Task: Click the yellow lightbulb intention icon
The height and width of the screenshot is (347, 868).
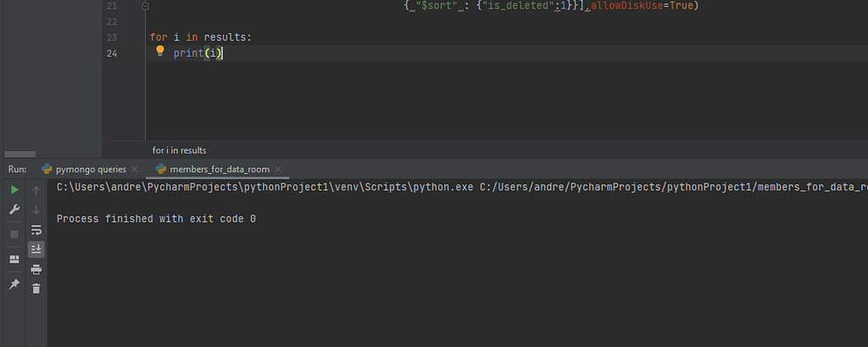Action: tap(160, 51)
